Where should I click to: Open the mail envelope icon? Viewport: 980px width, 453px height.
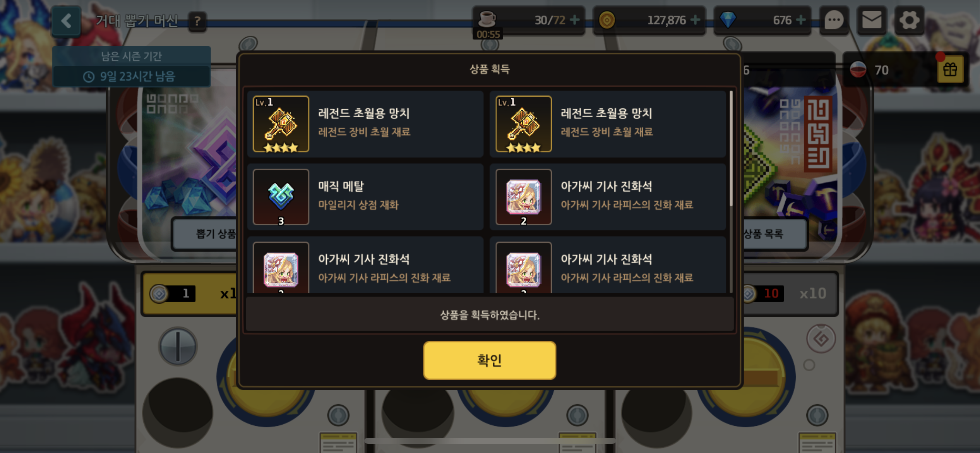[x=872, y=20]
